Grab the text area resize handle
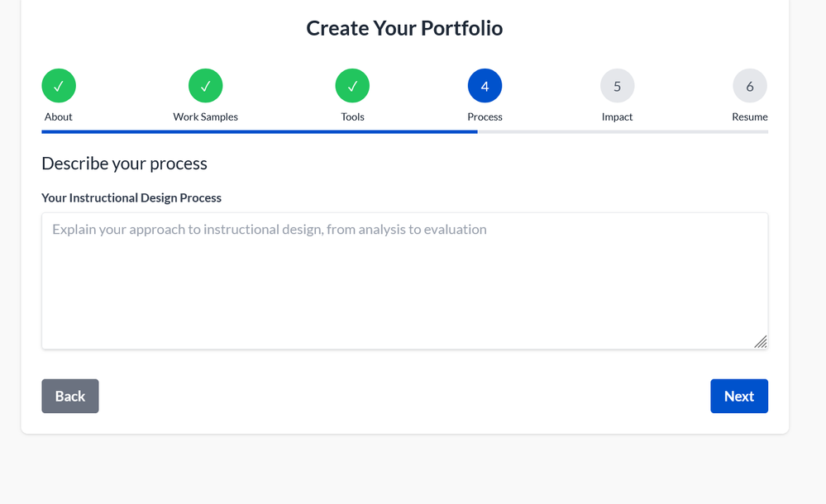Viewport: 826px width, 504px height. click(761, 342)
